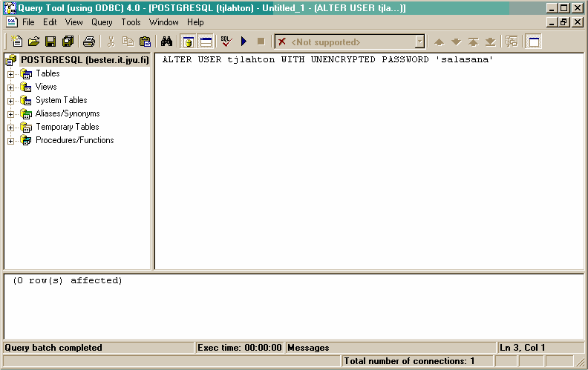Open the Help menu
The height and width of the screenshot is (370, 588).
195,22
